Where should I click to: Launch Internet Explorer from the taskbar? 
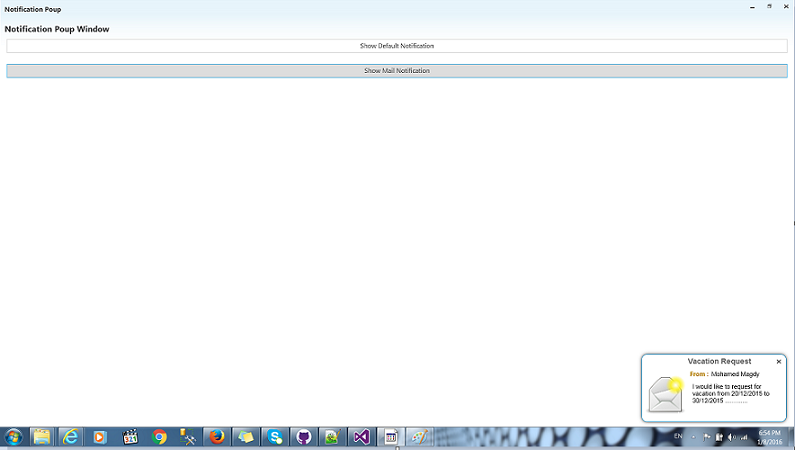point(70,437)
